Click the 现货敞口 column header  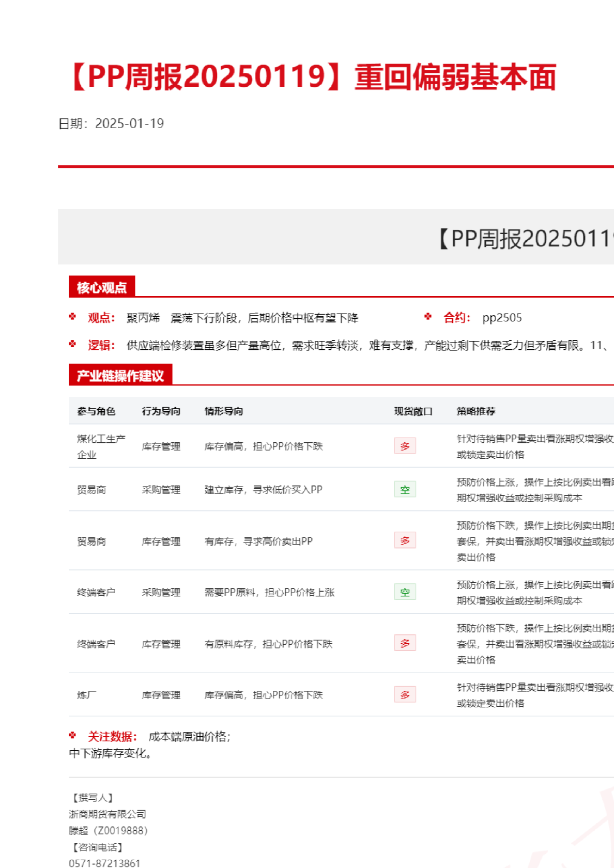pyautogui.click(x=413, y=411)
